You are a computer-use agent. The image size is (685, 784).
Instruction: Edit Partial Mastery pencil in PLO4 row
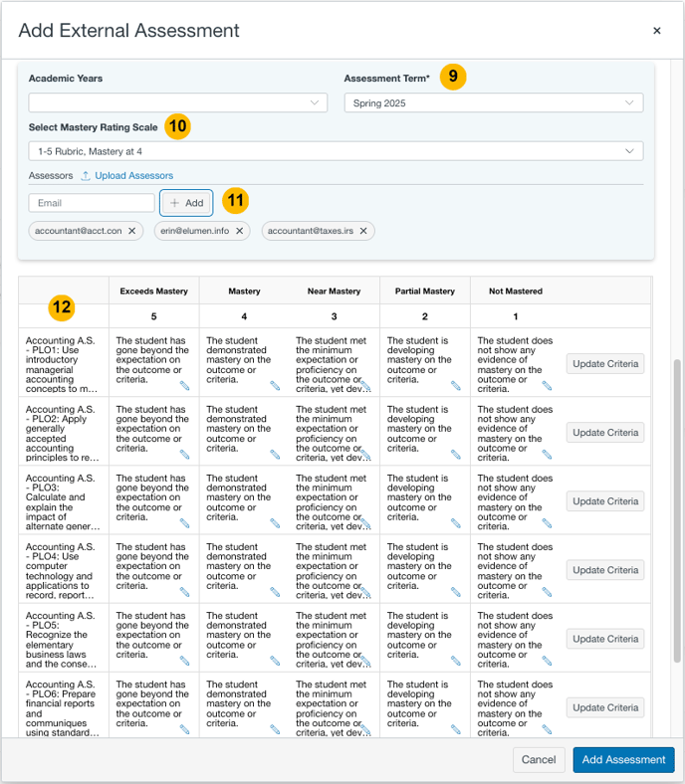[x=456, y=593]
